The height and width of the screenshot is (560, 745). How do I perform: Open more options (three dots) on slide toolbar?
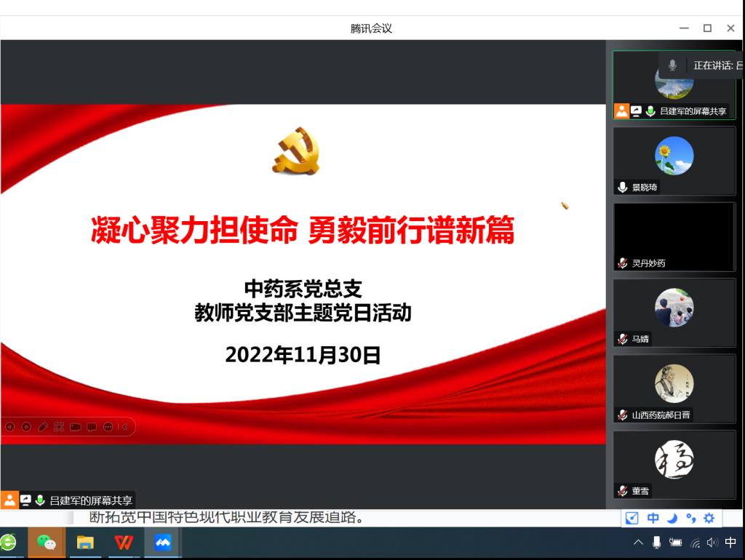pos(108,427)
